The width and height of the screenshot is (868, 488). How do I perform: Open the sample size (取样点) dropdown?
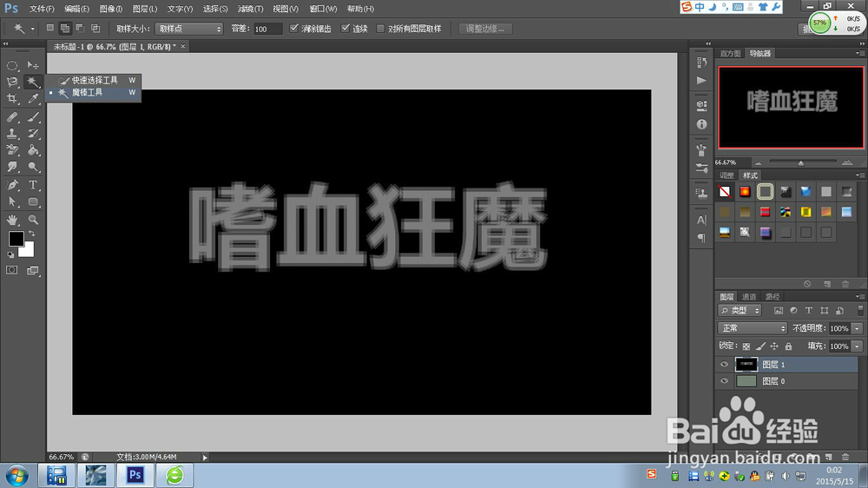pyautogui.click(x=189, y=29)
